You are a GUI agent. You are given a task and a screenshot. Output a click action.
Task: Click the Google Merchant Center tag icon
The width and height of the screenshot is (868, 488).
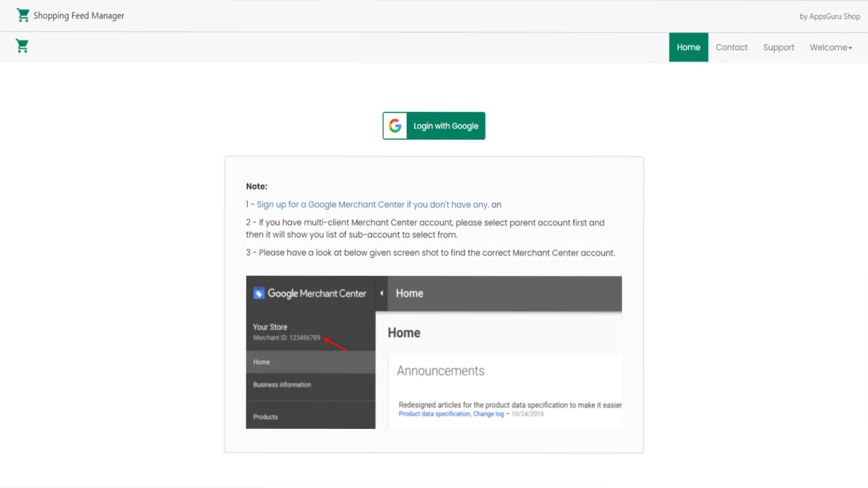259,293
